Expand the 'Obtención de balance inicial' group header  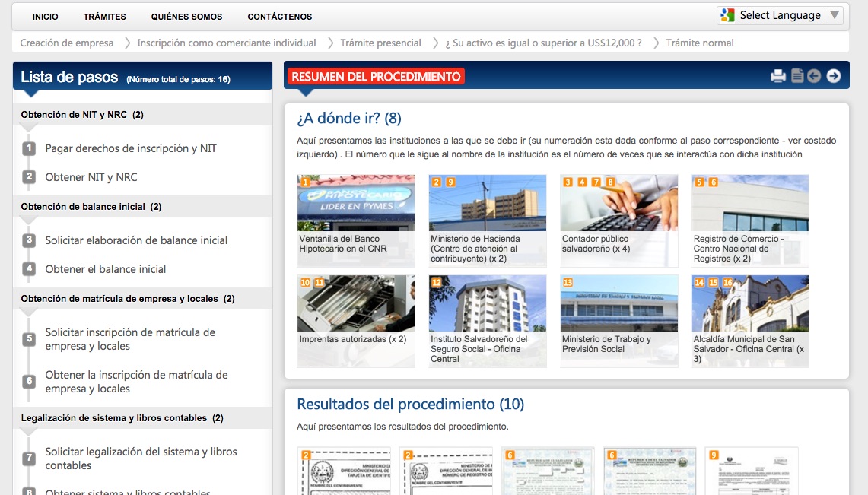click(91, 207)
